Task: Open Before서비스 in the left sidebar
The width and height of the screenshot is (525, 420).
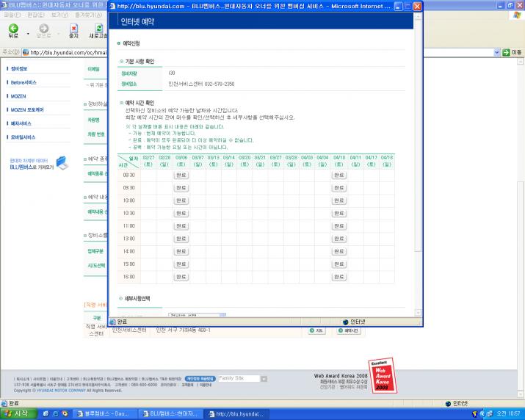Action: click(23, 82)
